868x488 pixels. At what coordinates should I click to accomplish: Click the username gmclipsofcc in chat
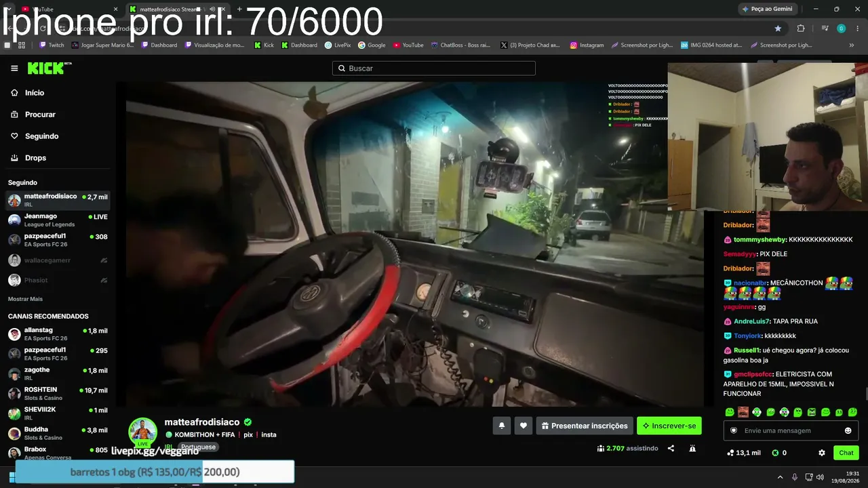(x=753, y=374)
